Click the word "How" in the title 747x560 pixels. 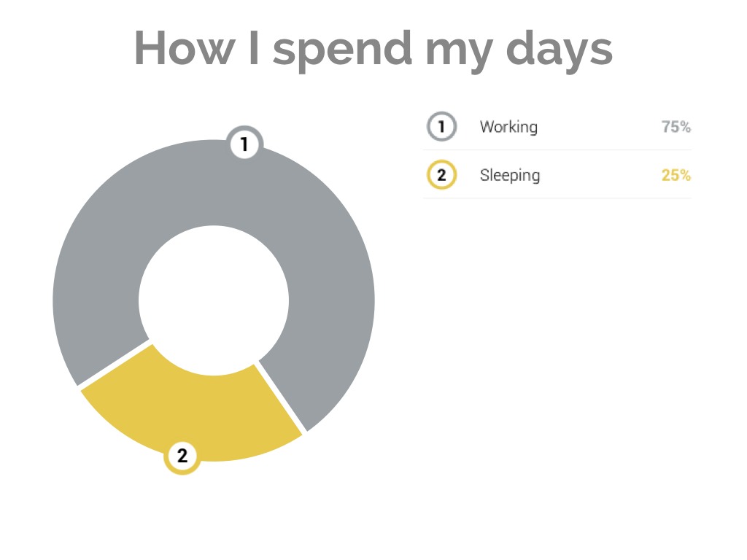click(x=184, y=48)
